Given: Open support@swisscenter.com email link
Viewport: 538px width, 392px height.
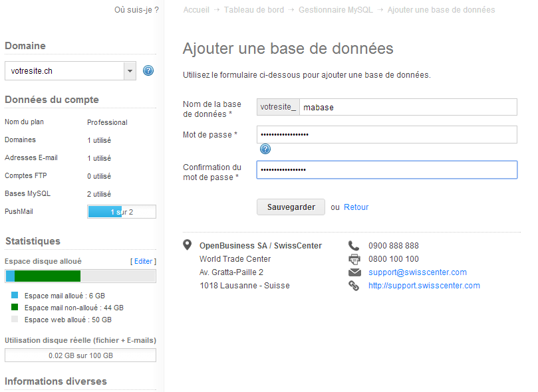Looking at the screenshot, I should point(418,272).
